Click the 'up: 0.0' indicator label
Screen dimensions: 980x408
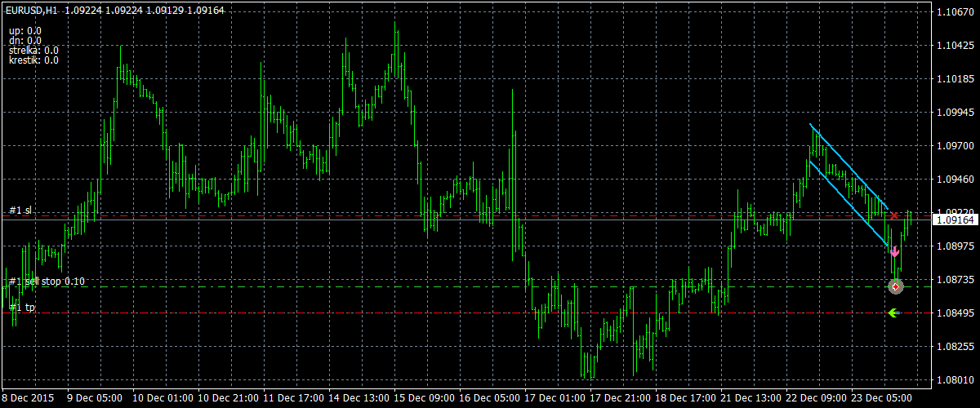click(x=25, y=31)
